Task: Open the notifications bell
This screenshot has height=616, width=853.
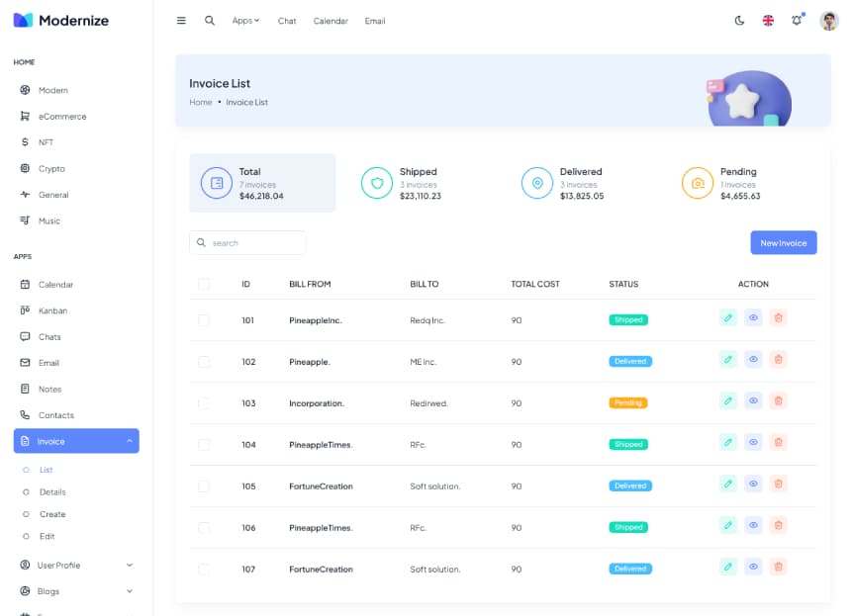Action: point(797,21)
